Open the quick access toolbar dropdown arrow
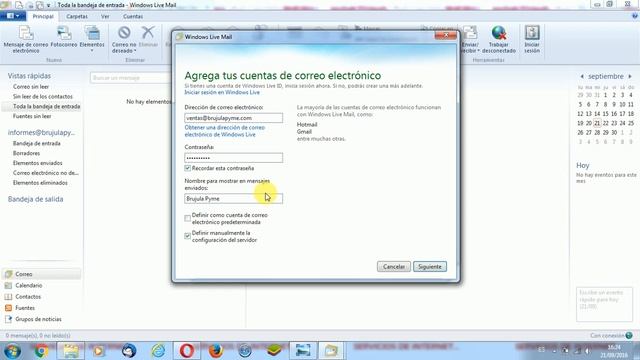 pos(49,5)
